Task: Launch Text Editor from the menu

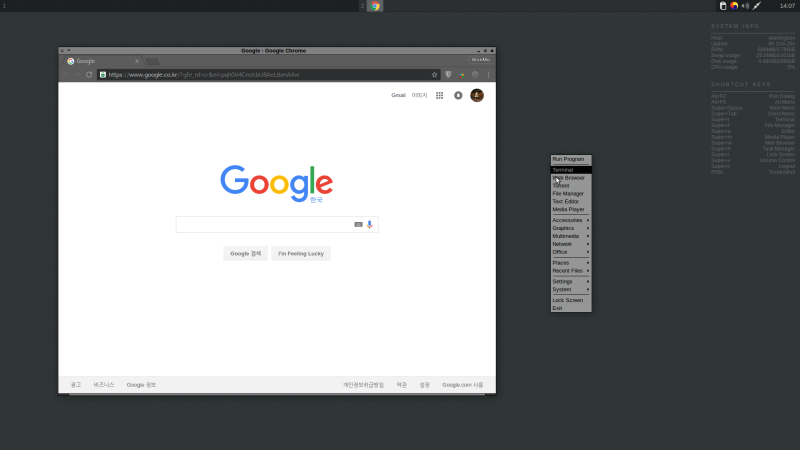Action: pyautogui.click(x=571, y=202)
